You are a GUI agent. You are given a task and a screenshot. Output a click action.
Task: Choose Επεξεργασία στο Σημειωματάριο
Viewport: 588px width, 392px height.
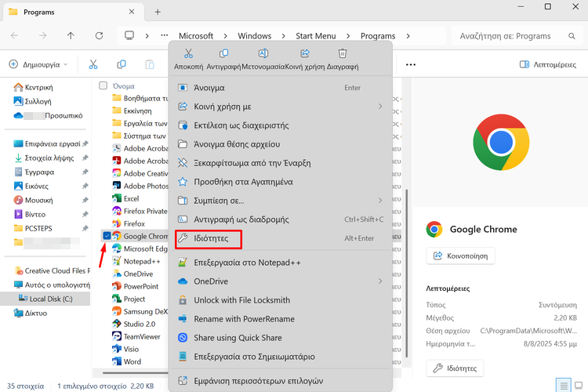coord(281,357)
